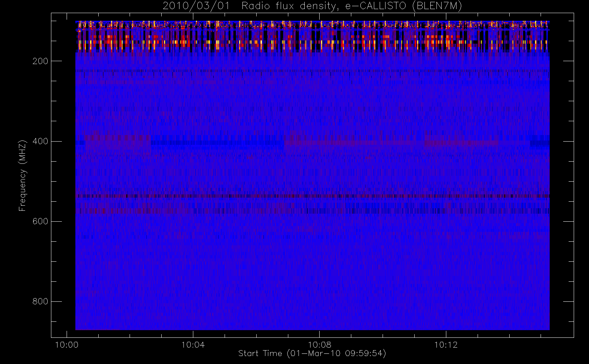This screenshot has height=364, width=589.
Task: Click the 'Frequency (MHZ)' axis label
Action: (x=23, y=175)
